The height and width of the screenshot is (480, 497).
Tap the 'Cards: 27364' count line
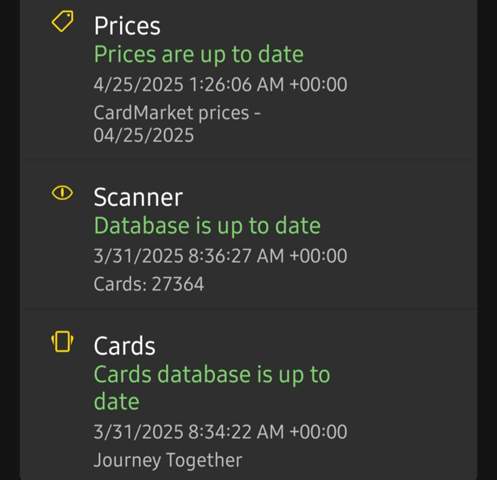coord(149,284)
